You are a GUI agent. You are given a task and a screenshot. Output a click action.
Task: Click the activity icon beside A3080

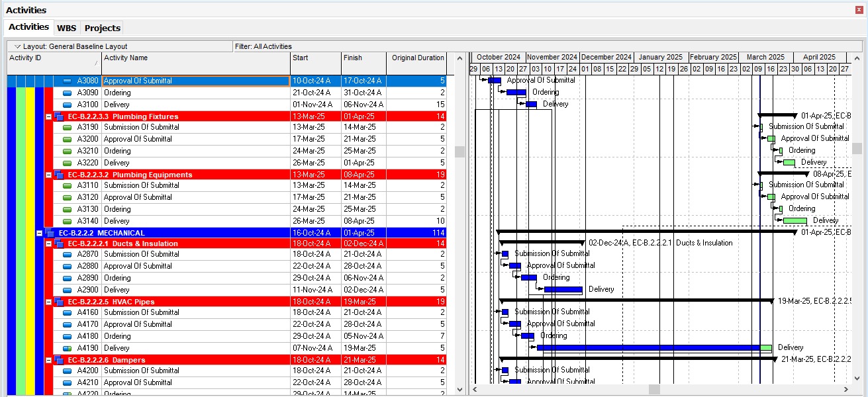coord(67,81)
